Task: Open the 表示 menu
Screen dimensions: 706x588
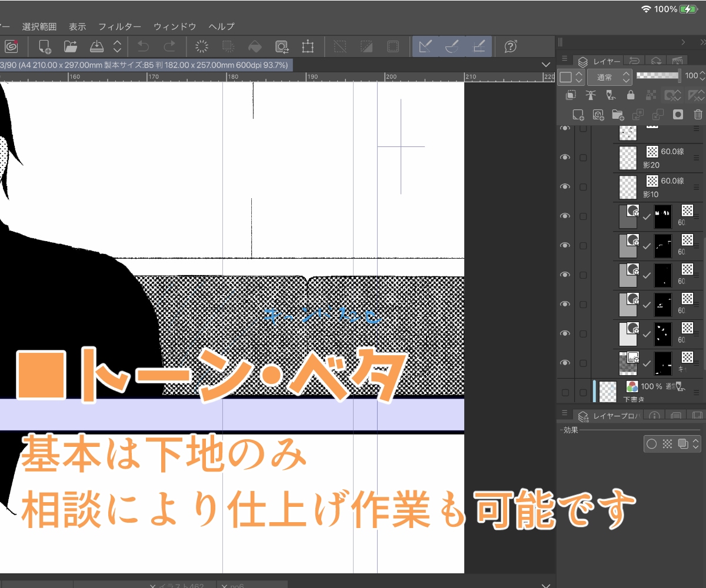Action: click(77, 26)
